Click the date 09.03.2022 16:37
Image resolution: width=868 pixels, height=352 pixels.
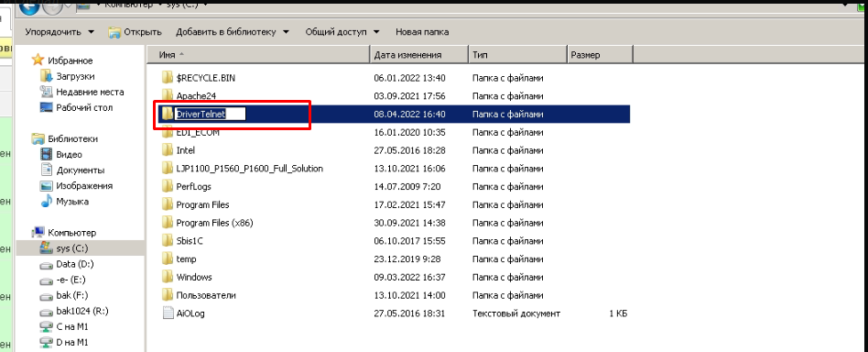(x=409, y=277)
